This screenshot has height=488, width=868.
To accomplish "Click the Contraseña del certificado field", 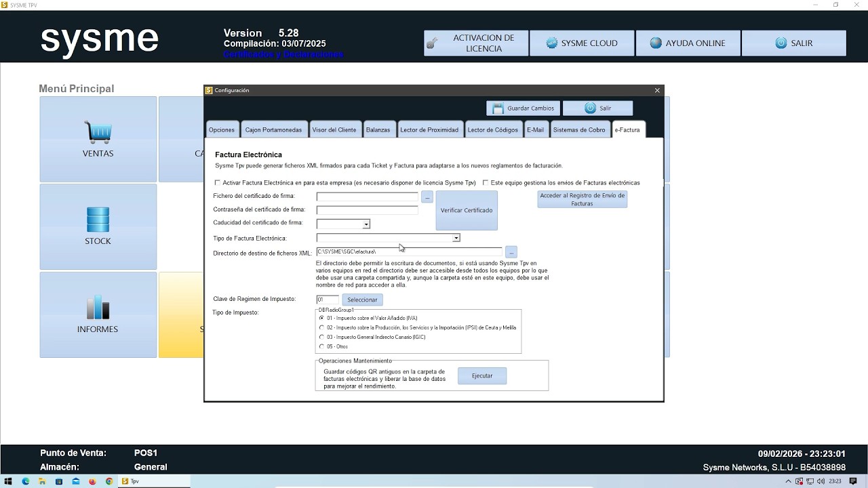I will coord(368,210).
